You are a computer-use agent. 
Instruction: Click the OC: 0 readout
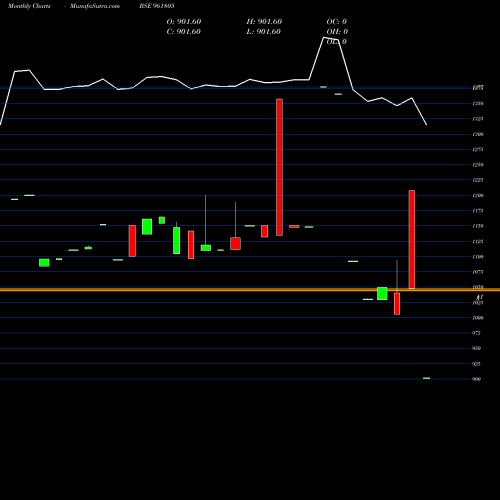336,22
